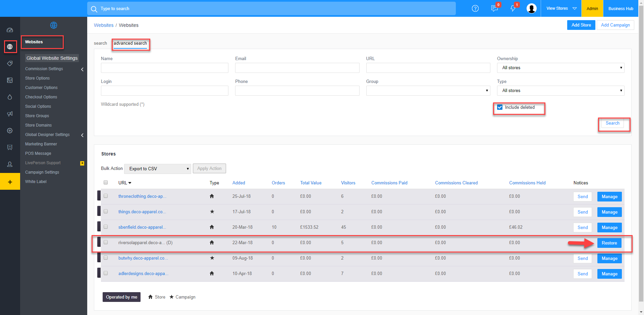Viewport: 644px width, 315px height.
Task: Switch to the search tab
Action: [x=100, y=43]
